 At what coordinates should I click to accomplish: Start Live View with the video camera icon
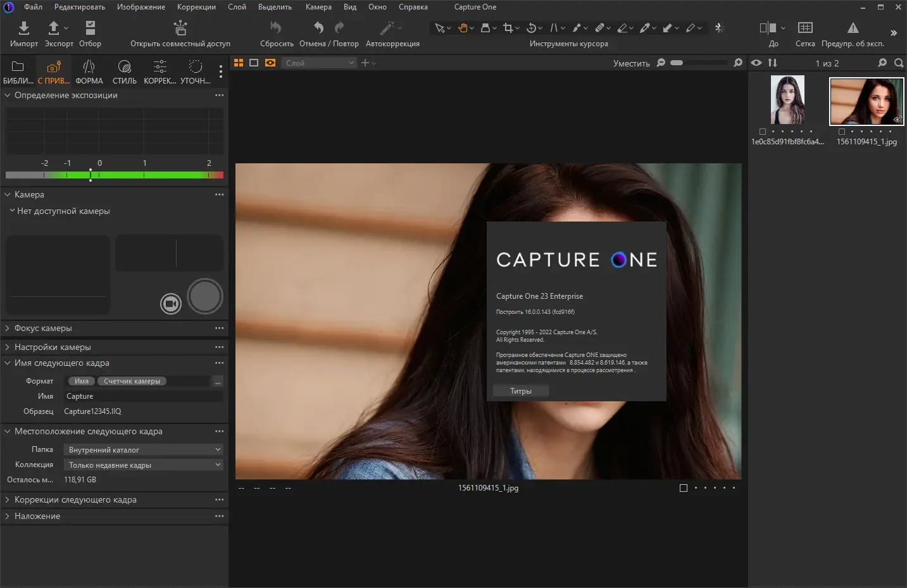(170, 304)
